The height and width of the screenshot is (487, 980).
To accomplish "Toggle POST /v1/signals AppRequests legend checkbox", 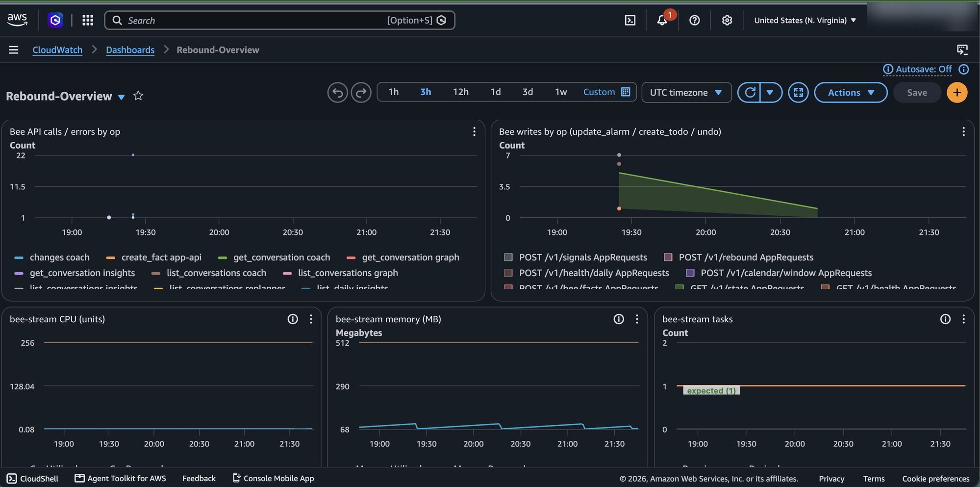I will tap(508, 257).
